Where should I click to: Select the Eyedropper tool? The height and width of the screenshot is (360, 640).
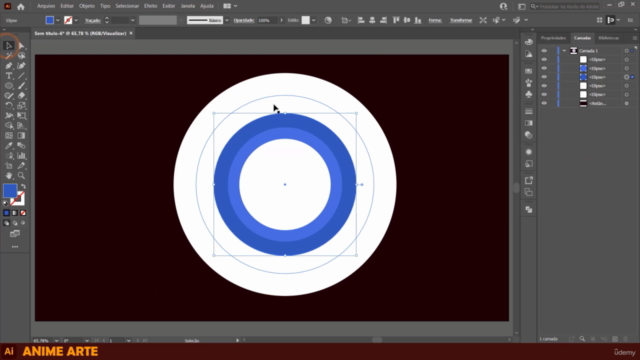[x=9, y=146]
